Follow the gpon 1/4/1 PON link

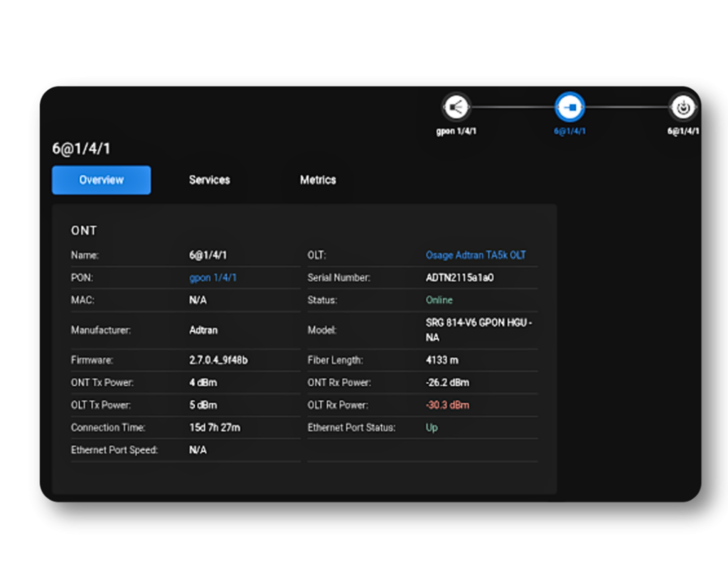[213, 277]
